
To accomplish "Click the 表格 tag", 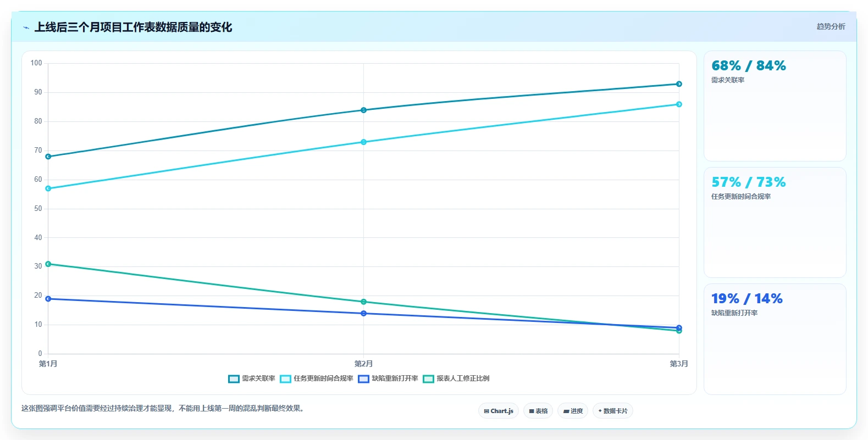I will click(538, 411).
